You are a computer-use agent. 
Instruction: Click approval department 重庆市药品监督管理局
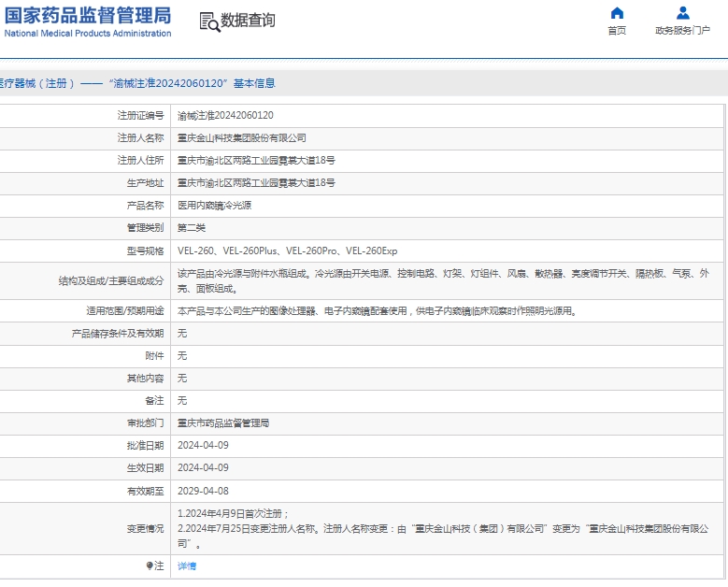(x=223, y=423)
